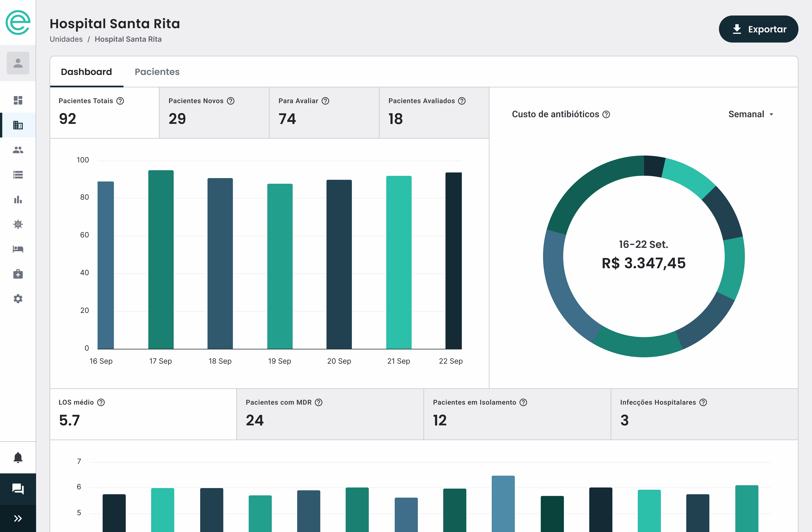Click the hospital units building icon
The width and height of the screenshot is (812, 532).
pyautogui.click(x=18, y=125)
